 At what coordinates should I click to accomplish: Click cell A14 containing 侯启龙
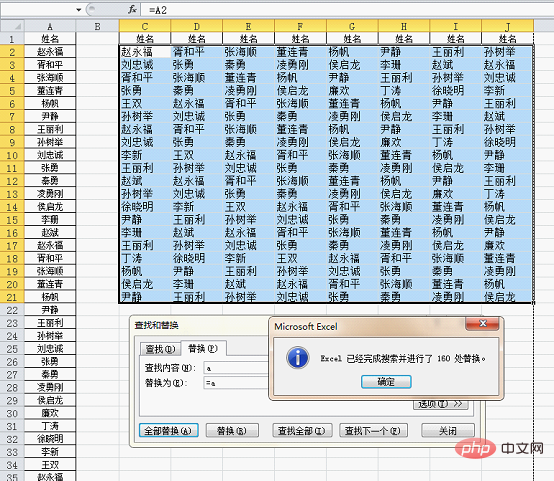tap(50, 207)
